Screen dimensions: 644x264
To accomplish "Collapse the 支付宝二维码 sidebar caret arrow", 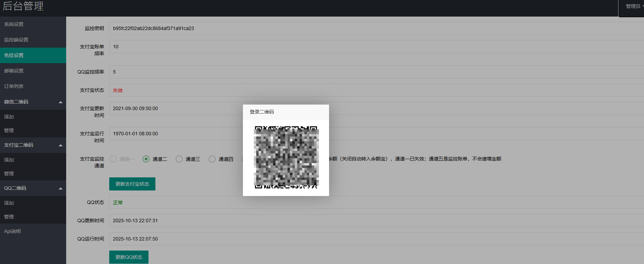I will 61,145.
